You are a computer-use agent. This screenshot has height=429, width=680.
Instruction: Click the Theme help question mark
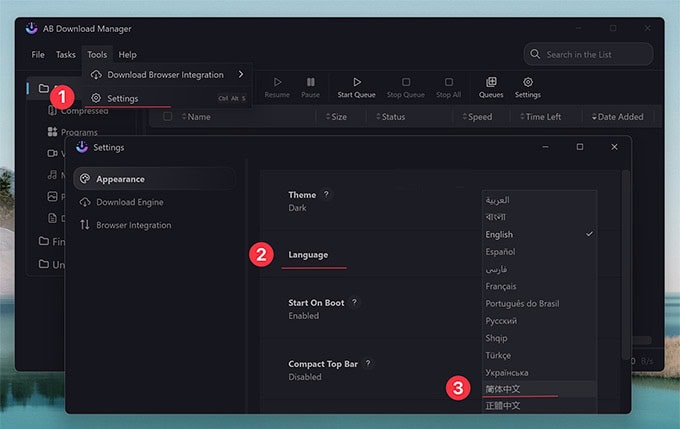pyautogui.click(x=326, y=194)
